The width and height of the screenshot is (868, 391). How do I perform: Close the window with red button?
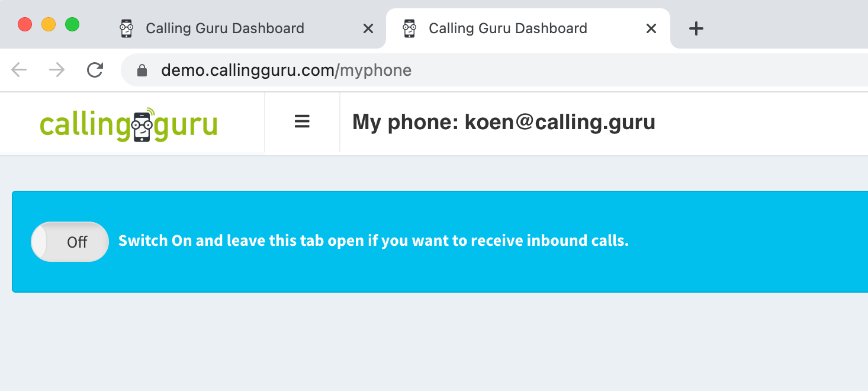(x=25, y=25)
